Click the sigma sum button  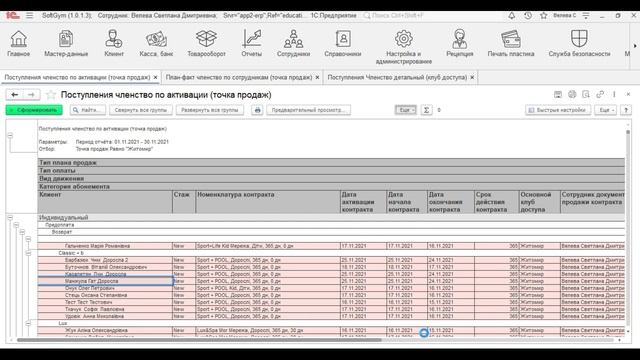click(426, 110)
